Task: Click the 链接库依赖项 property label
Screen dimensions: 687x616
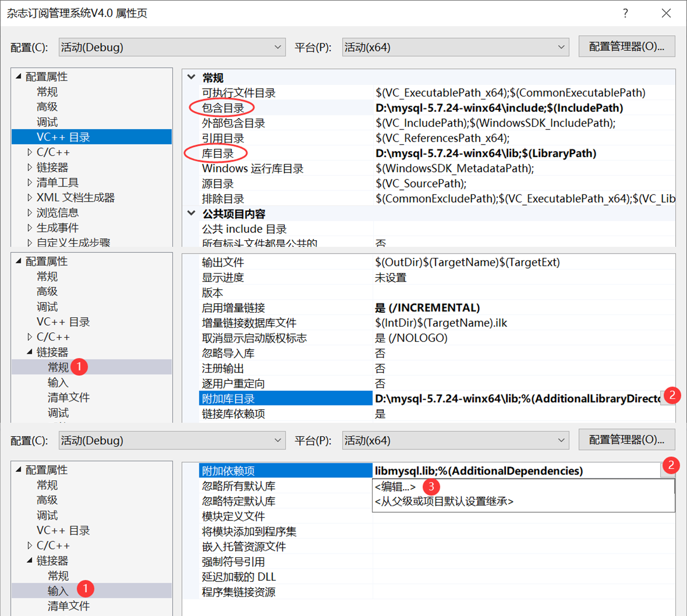Action: (233, 414)
